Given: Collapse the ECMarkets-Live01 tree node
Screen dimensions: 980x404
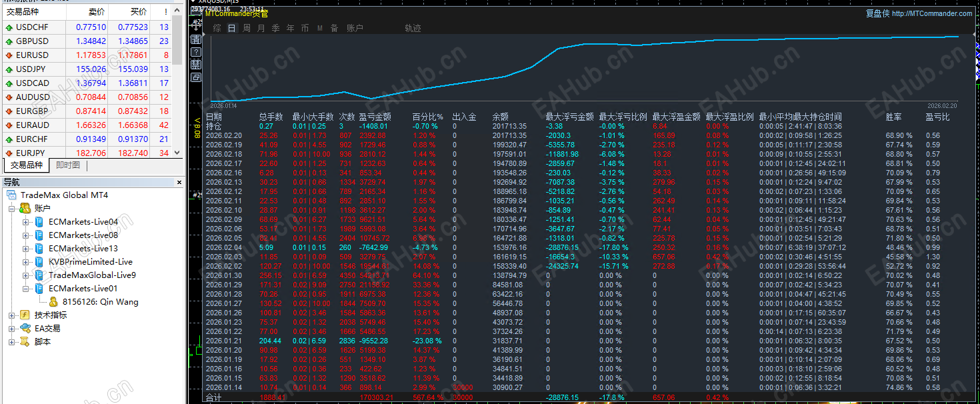Looking at the screenshot, I should coord(26,289).
